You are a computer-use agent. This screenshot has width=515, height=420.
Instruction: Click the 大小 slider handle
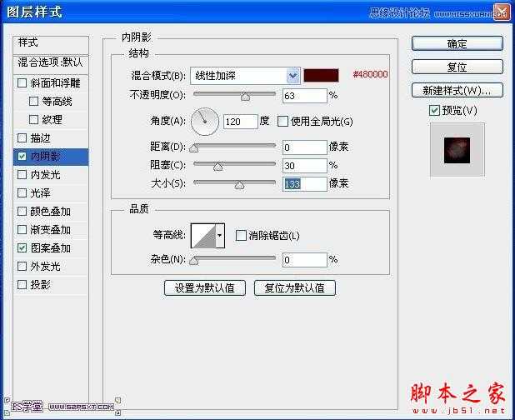[239, 185]
